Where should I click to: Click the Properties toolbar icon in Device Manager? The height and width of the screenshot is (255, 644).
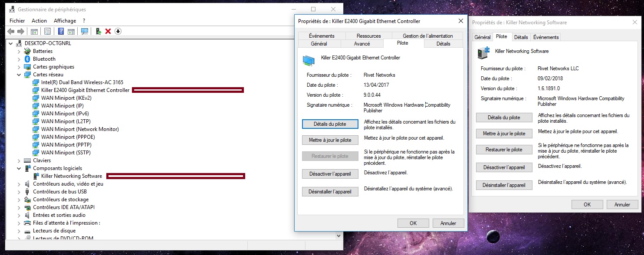(x=47, y=31)
